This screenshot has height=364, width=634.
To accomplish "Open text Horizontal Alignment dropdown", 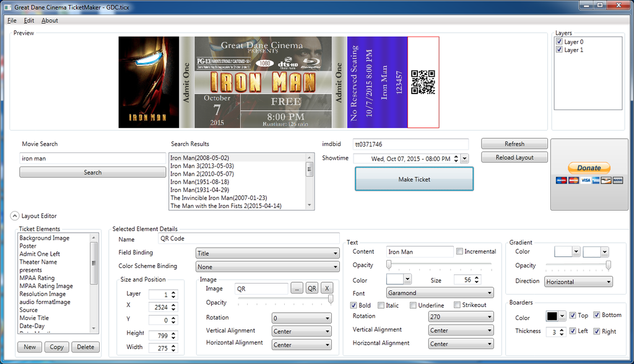I will pos(461,344).
